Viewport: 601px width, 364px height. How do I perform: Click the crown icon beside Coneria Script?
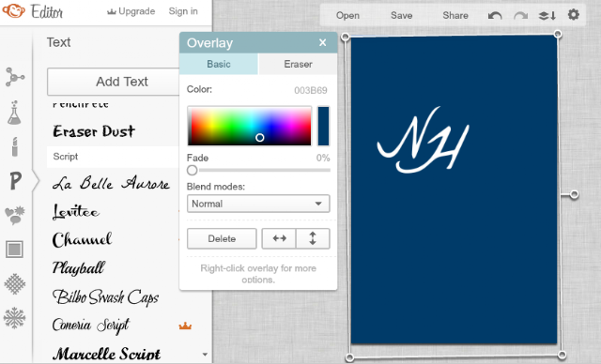coord(185,326)
